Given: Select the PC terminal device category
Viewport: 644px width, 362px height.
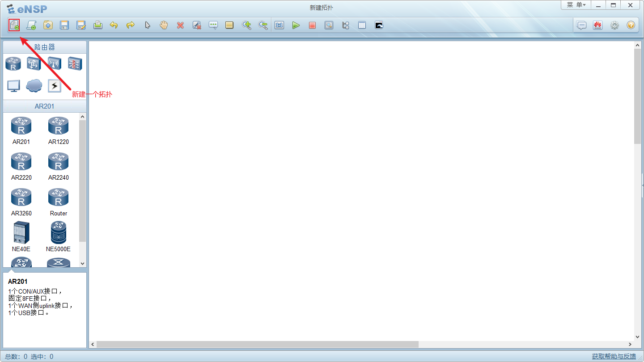Looking at the screenshot, I should pos(13,85).
